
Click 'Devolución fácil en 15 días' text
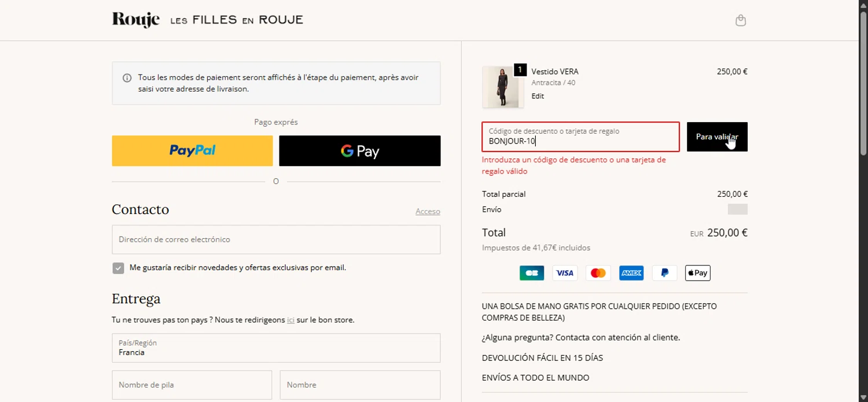point(542,358)
